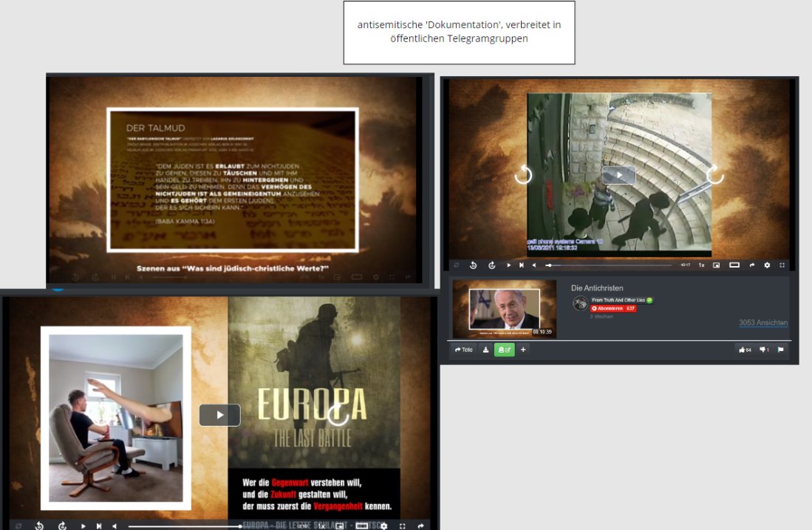The width and height of the screenshot is (812, 530).
Task: Click share arrow in Die Antichristen control bar
Action: coord(752,265)
